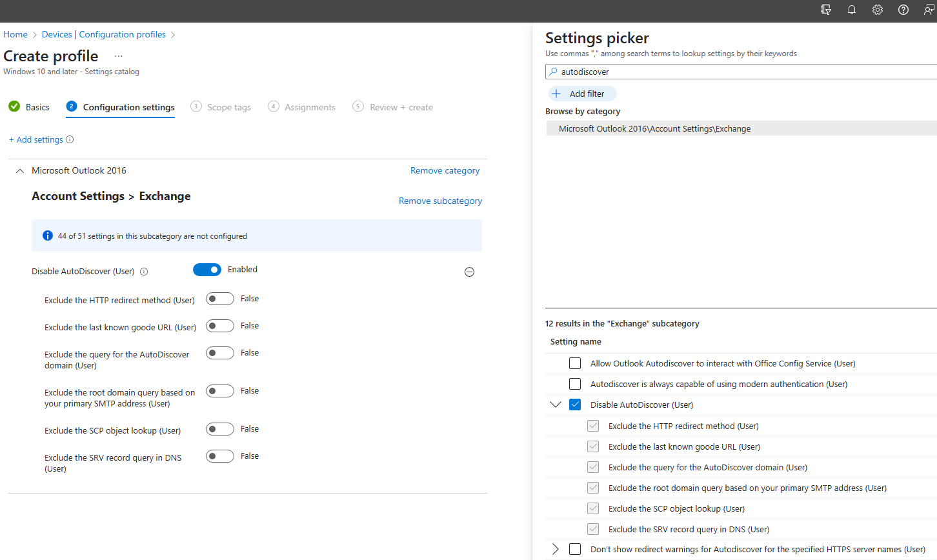Click Remove subcategory link
The width and height of the screenshot is (937, 560).
click(x=441, y=201)
